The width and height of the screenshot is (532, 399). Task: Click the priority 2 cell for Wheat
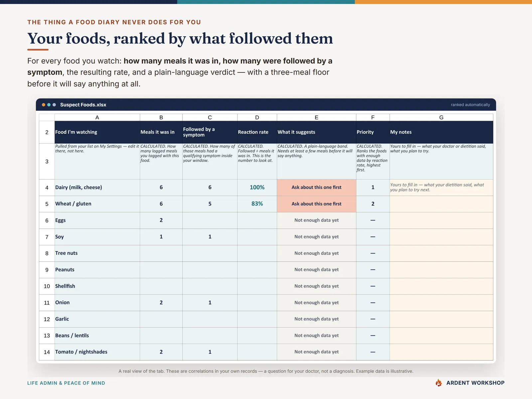[373, 204]
